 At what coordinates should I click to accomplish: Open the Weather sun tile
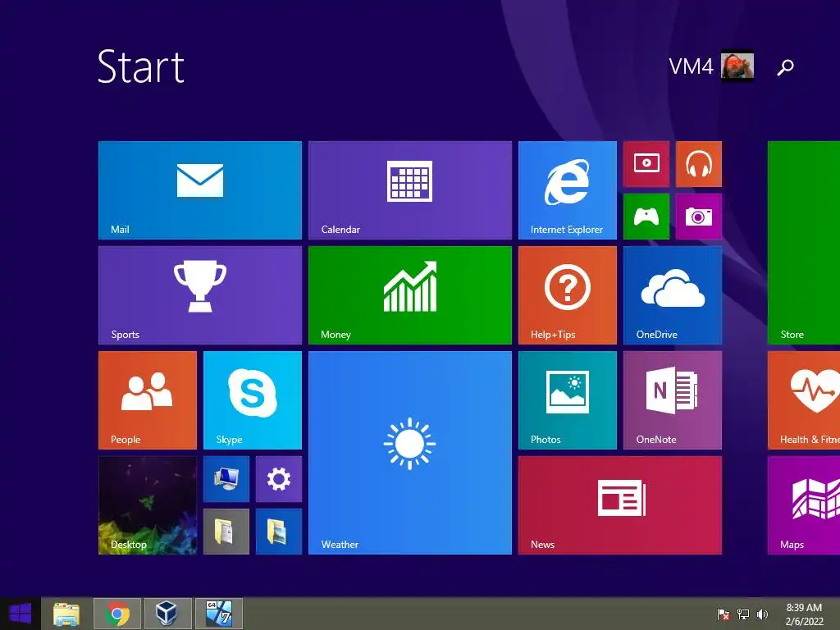point(410,453)
